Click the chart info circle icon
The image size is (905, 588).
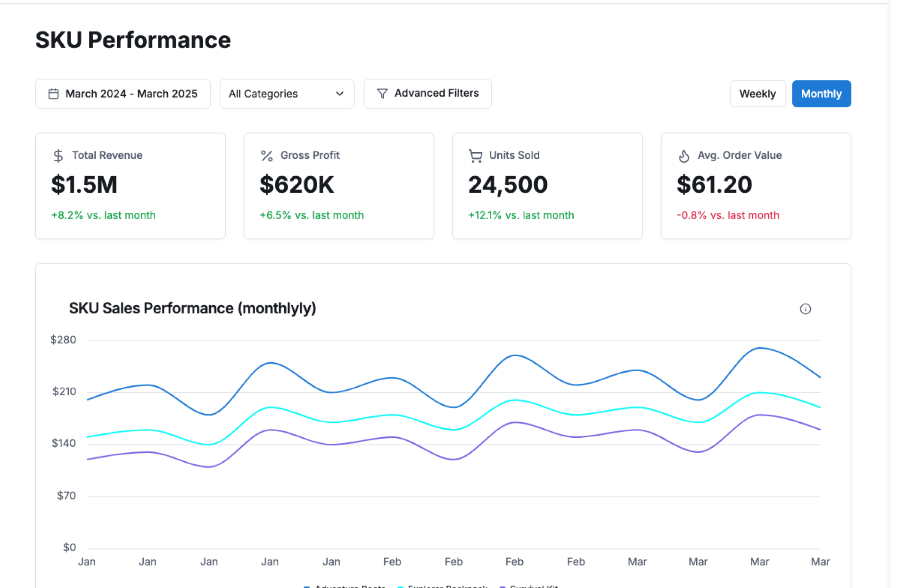[805, 309]
